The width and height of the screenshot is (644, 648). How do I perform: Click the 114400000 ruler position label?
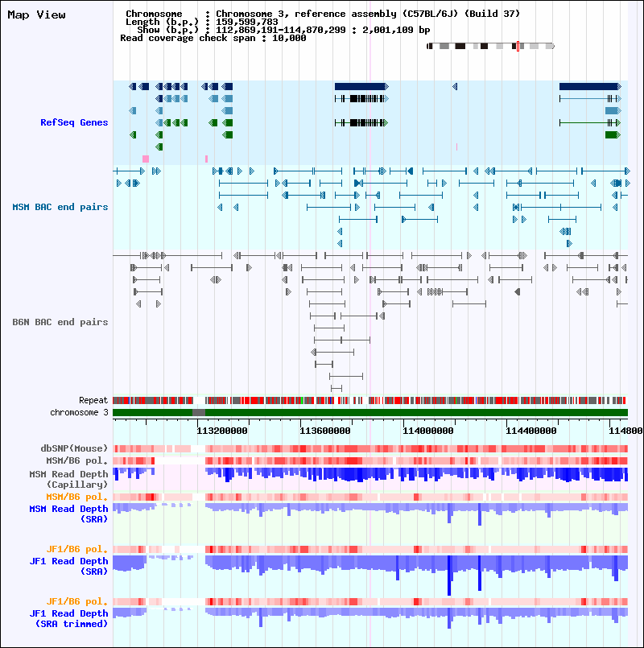coord(530,431)
